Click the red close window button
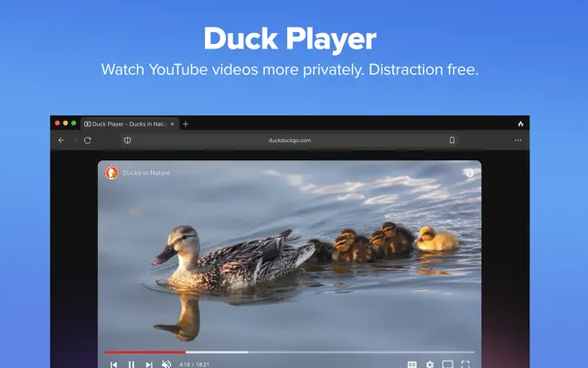Viewport: 588px width, 368px height. pyautogui.click(x=58, y=124)
